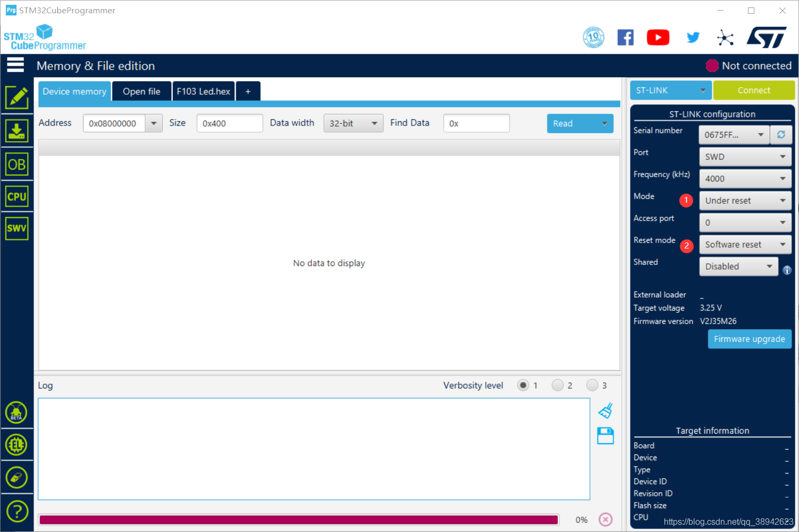Click the Size input field
The image size is (799, 532).
(229, 123)
